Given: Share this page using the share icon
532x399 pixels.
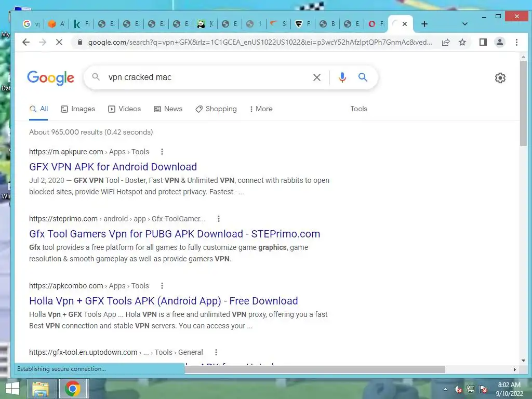Looking at the screenshot, I should click(446, 42).
